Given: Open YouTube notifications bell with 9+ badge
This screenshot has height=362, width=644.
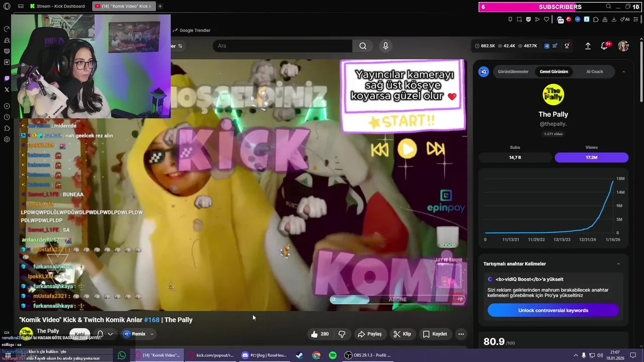Looking at the screenshot, I should tap(604, 46).
